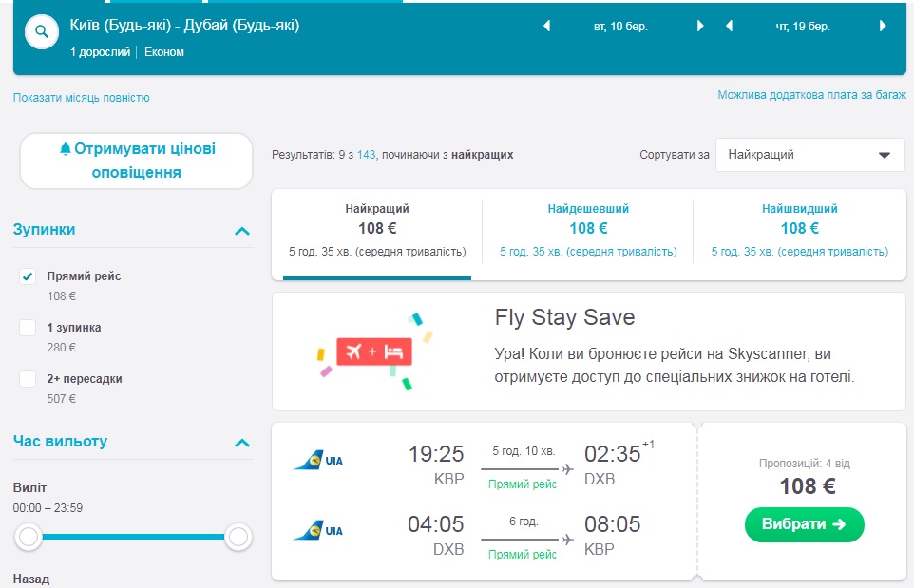This screenshot has height=588, width=914.
Task: Collapse the Час вильоту section
Action: [x=242, y=443]
